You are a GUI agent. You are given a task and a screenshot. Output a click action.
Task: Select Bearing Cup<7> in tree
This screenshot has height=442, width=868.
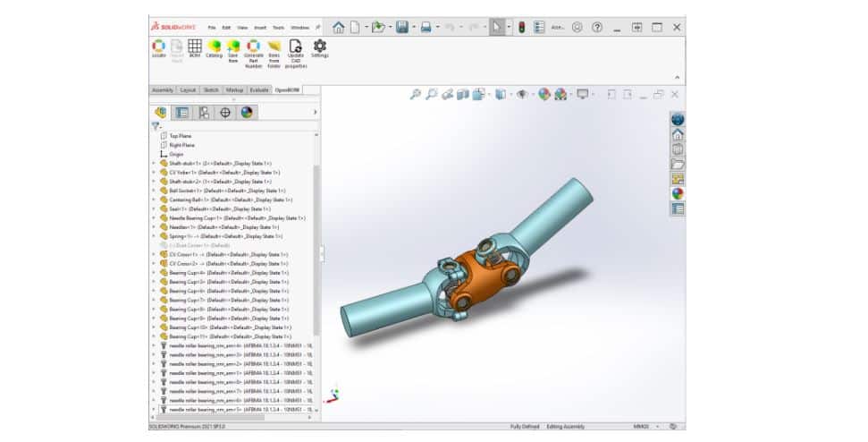[x=229, y=301]
